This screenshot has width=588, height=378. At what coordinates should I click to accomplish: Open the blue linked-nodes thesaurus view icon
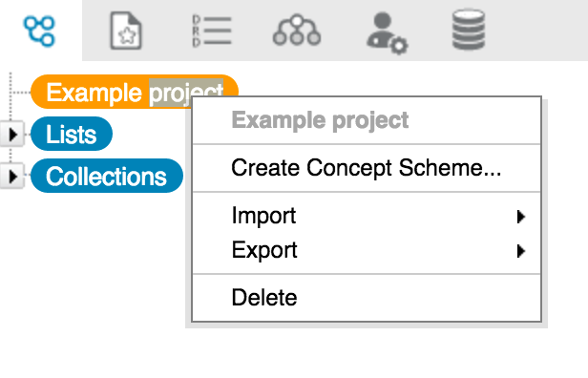point(39,31)
